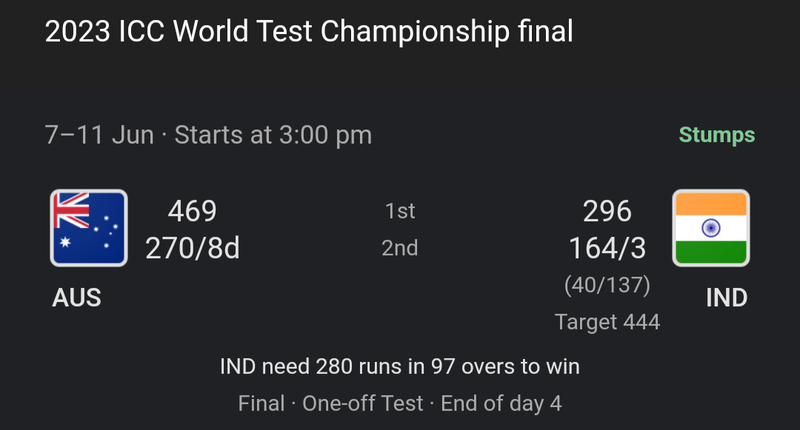Click the Final · One-off Test text
Viewport: 800px width, 430px height.
coord(331,403)
